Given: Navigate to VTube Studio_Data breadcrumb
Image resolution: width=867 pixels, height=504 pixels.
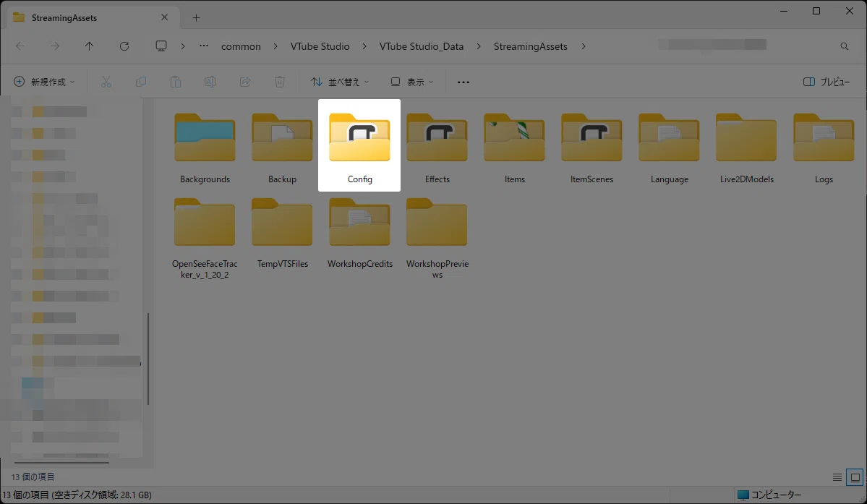Looking at the screenshot, I should click(x=422, y=46).
